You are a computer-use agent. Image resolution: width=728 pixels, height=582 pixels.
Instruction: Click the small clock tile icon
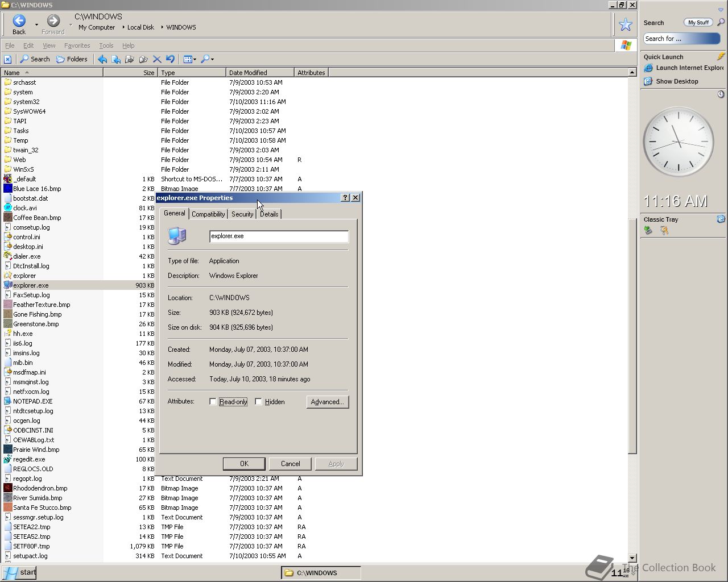(x=721, y=94)
